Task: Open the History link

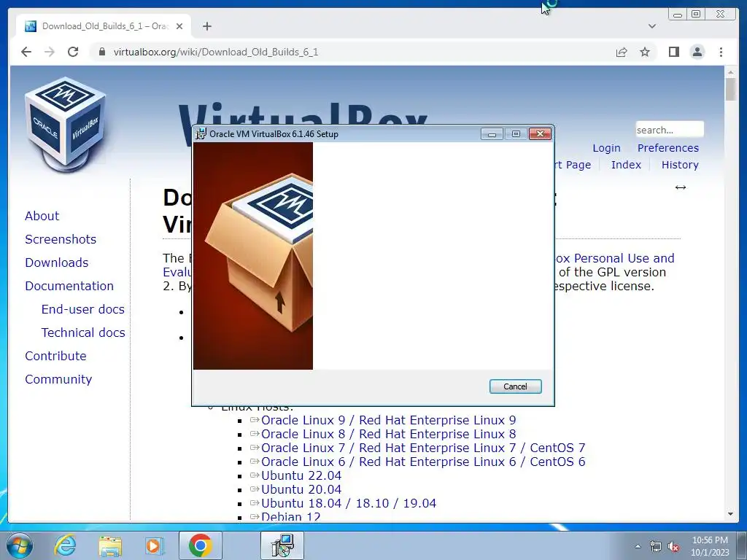Action: [680, 165]
